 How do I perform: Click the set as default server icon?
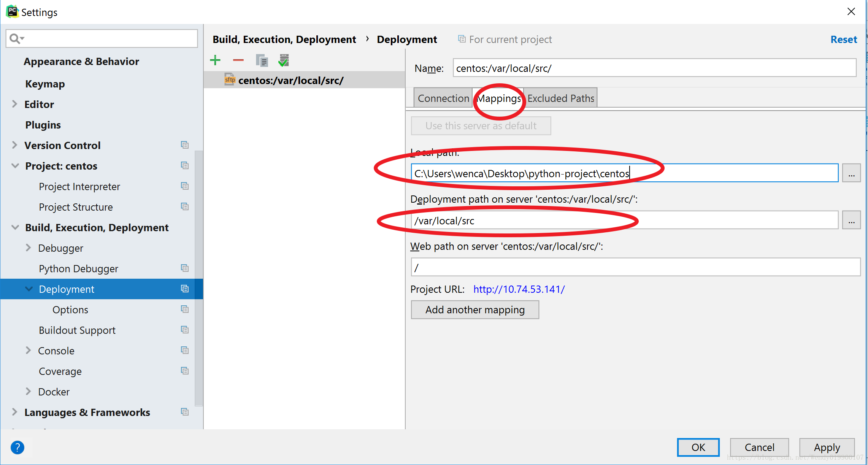(x=284, y=60)
